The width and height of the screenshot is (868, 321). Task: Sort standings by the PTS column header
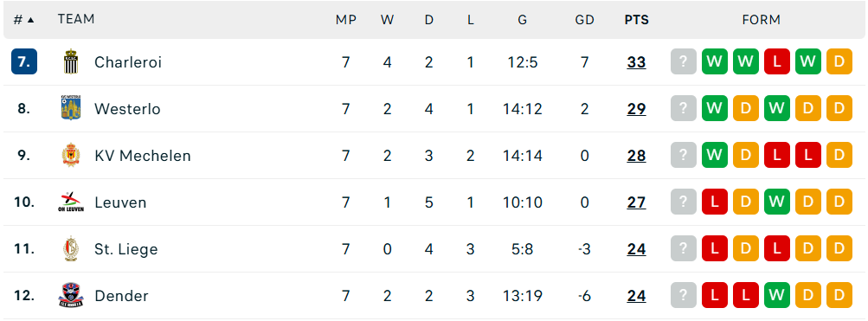(637, 20)
